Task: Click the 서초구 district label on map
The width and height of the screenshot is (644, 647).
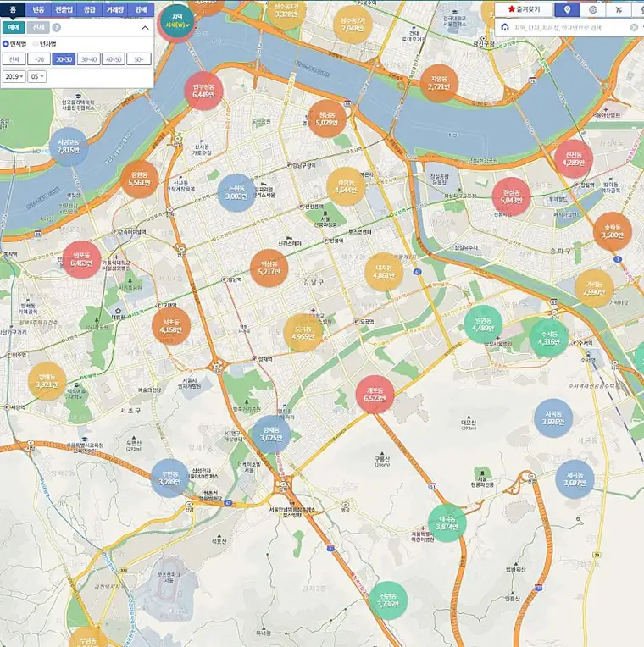Action: tap(130, 411)
